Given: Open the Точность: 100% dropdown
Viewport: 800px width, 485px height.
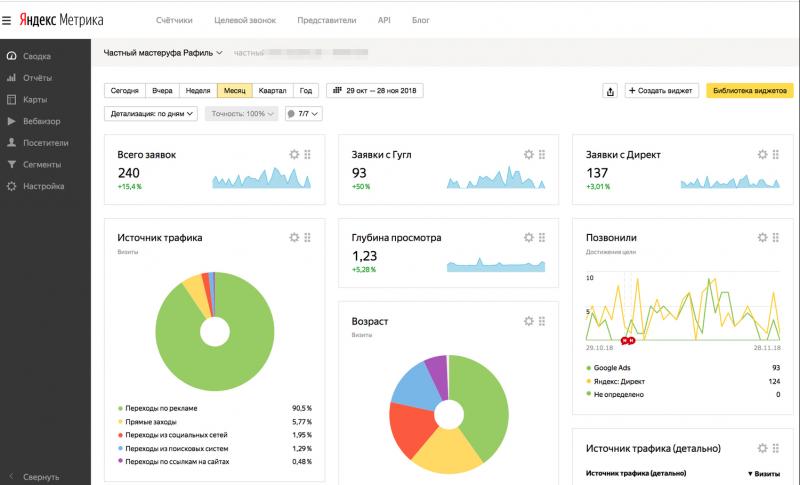Looking at the screenshot, I should 241,114.
